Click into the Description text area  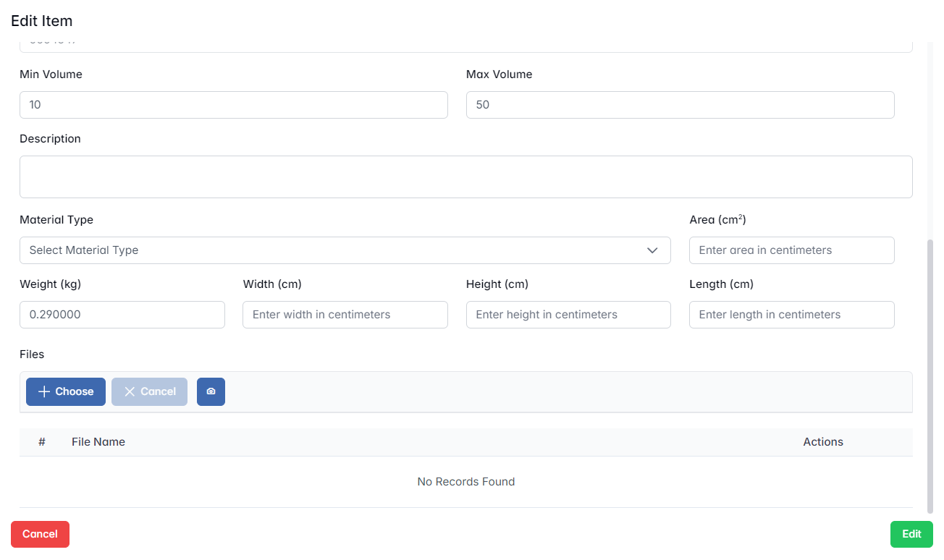(465, 177)
